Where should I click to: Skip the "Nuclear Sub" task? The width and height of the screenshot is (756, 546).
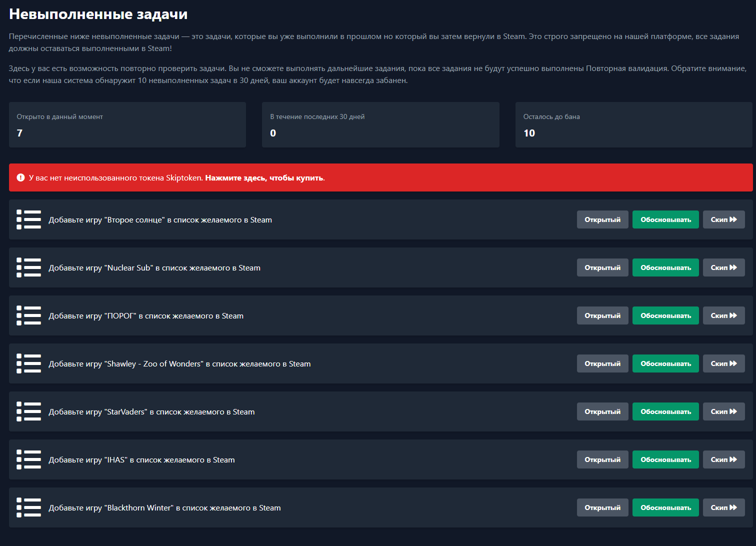723,267
